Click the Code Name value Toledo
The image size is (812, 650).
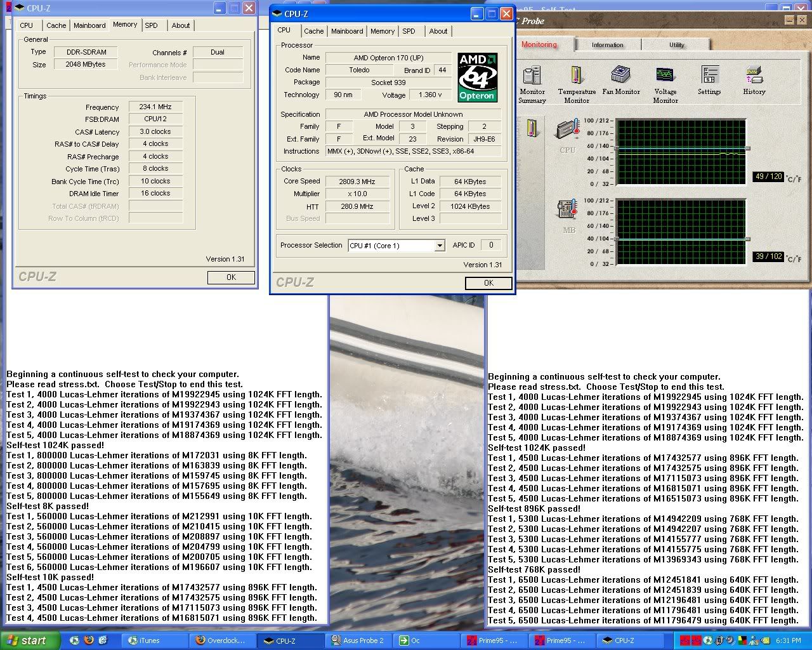click(359, 70)
